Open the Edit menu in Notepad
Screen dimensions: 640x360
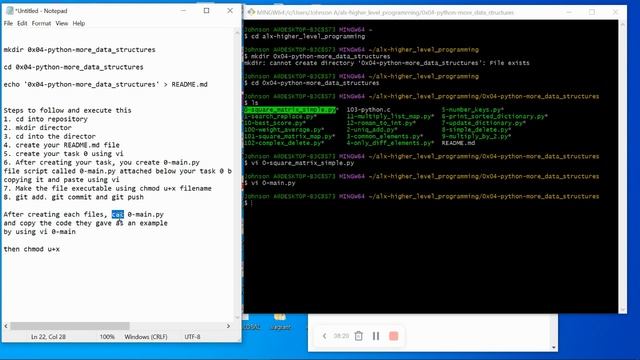coord(22,23)
